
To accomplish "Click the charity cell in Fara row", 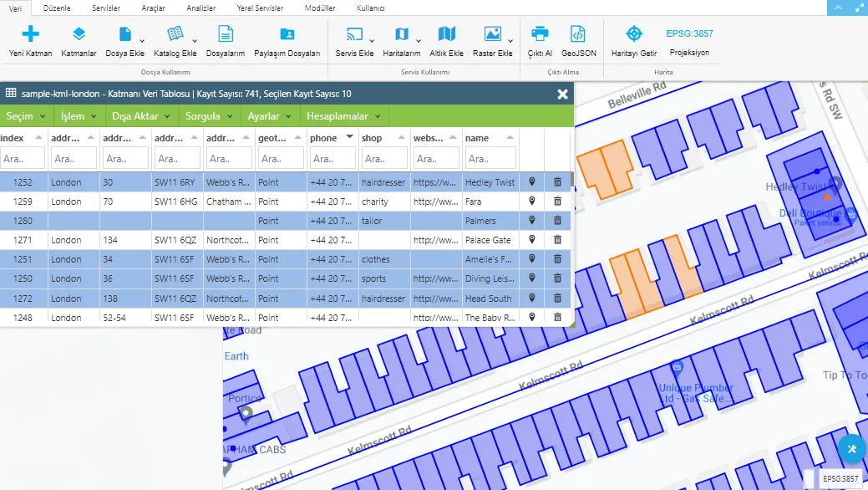I will 383,202.
